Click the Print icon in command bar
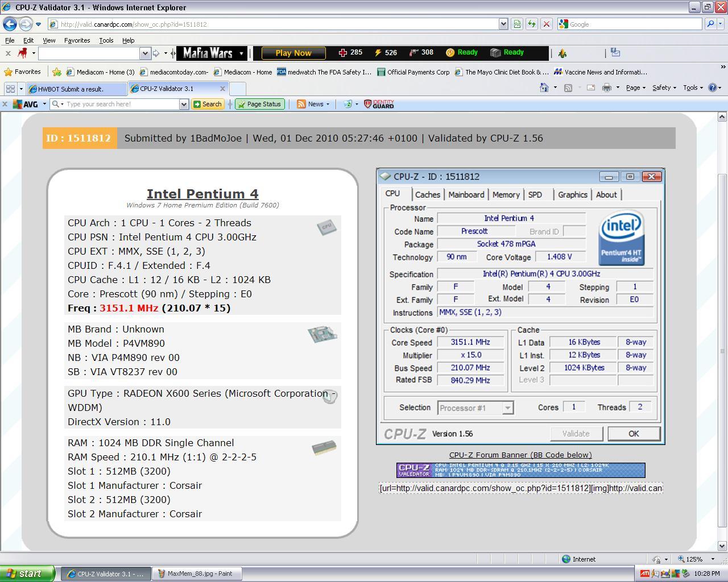The height and width of the screenshot is (582, 728). pos(607,88)
